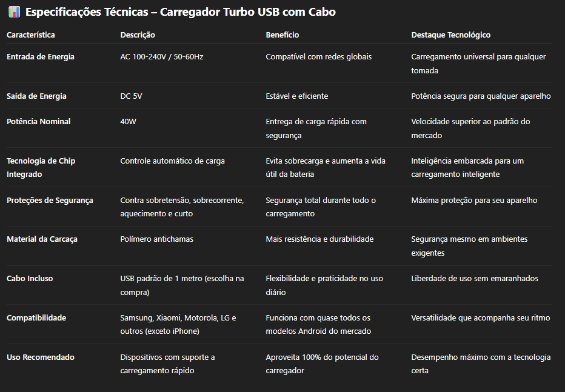The height and width of the screenshot is (392, 565).
Task: Select the 'Benefício' column header
Action: pyautogui.click(x=282, y=35)
